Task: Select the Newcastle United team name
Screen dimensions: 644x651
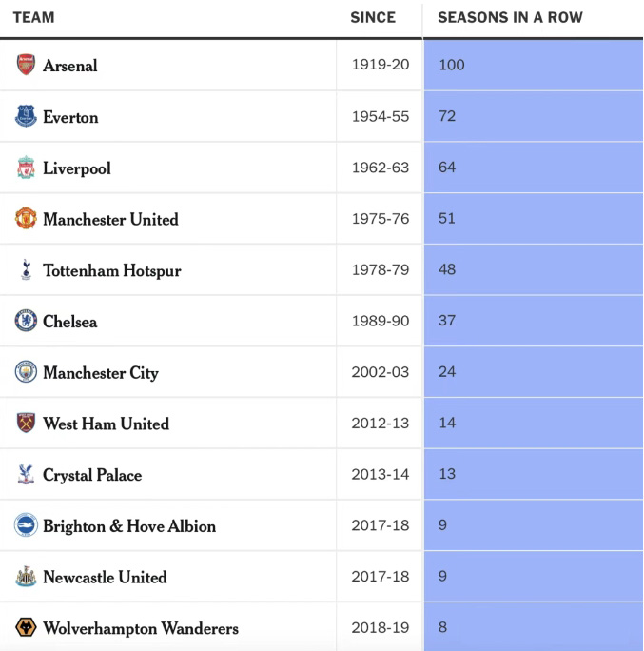Action: coord(105,578)
